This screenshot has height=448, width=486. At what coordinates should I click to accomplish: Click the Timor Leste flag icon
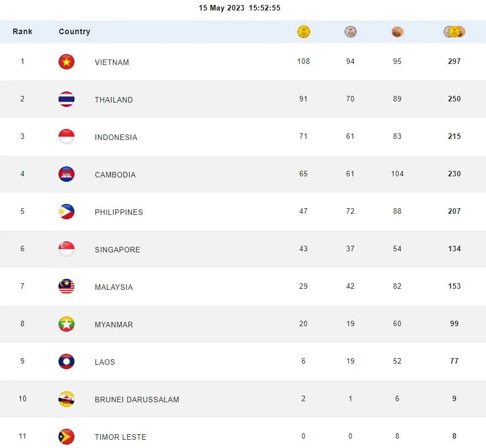click(67, 436)
